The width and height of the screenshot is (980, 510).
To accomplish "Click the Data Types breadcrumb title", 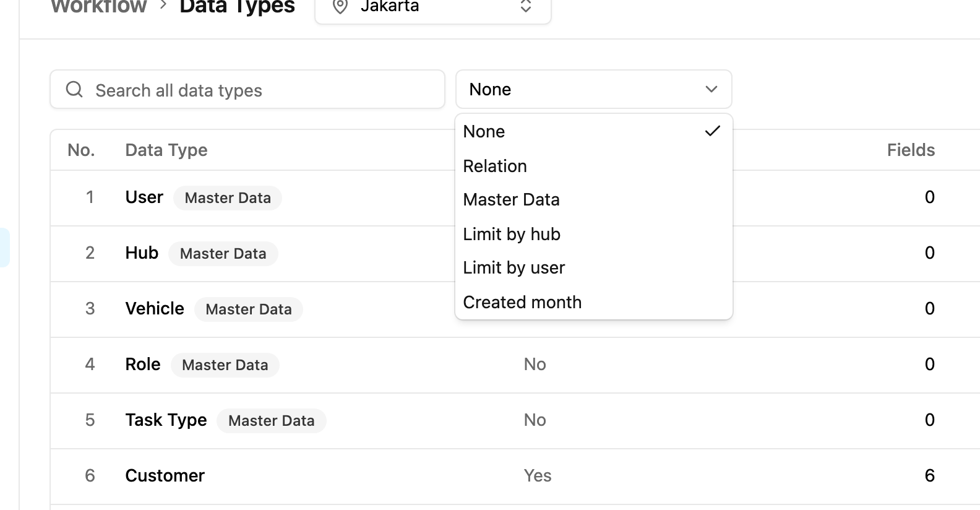I will 237,6.
